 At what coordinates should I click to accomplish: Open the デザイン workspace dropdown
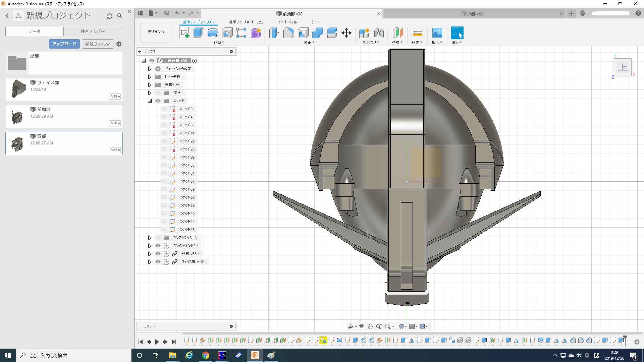coord(156,32)
